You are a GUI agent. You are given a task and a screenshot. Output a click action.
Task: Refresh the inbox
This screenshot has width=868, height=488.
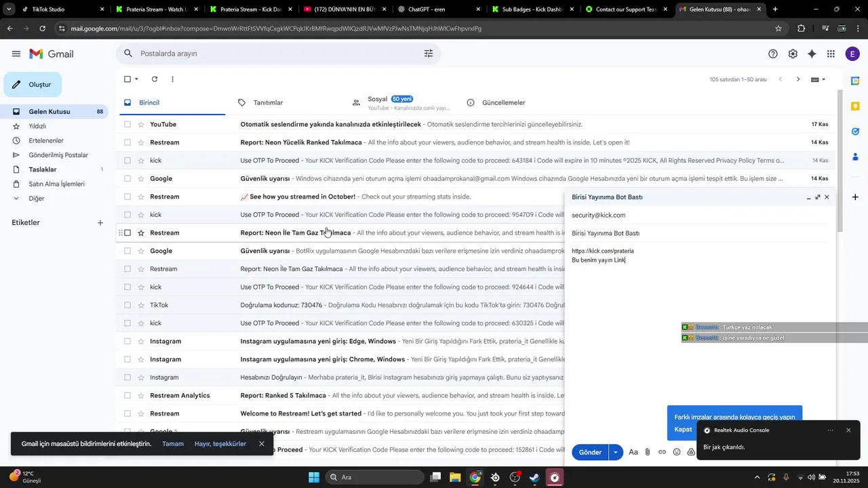point(155,79)
